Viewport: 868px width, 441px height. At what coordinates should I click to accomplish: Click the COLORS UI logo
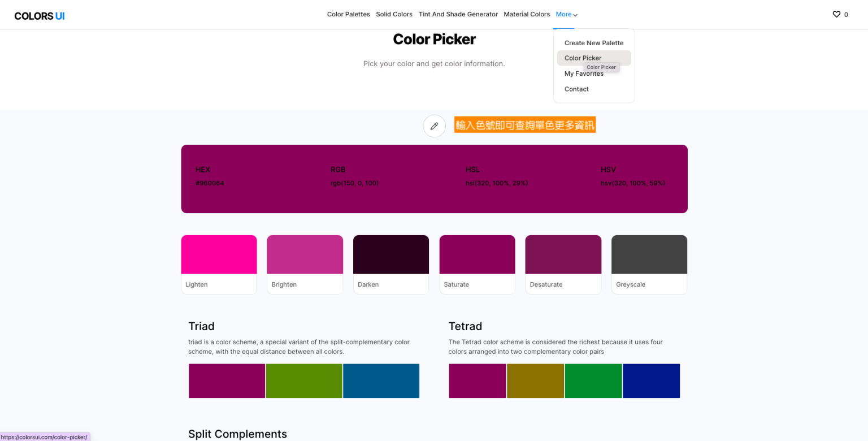39,15
